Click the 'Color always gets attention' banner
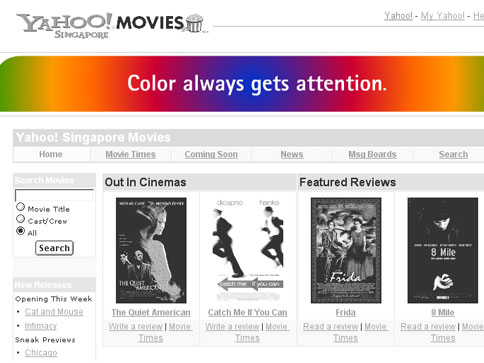 click(x=242, y=84)
